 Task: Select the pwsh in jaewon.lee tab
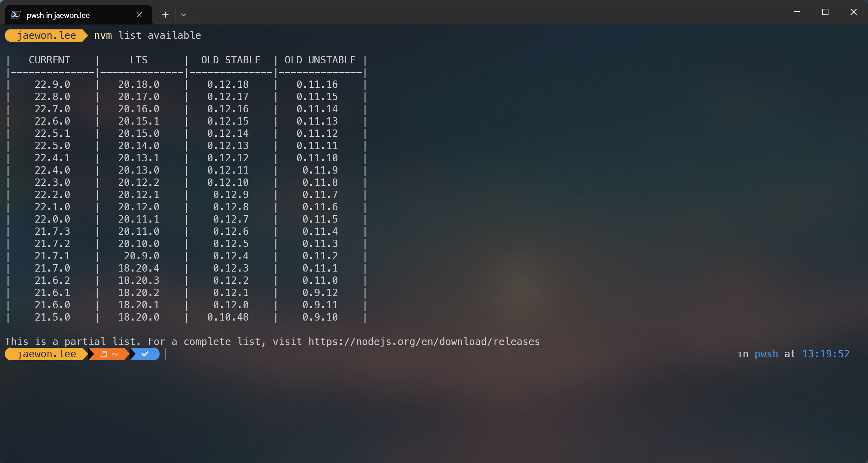click(58, 15)
